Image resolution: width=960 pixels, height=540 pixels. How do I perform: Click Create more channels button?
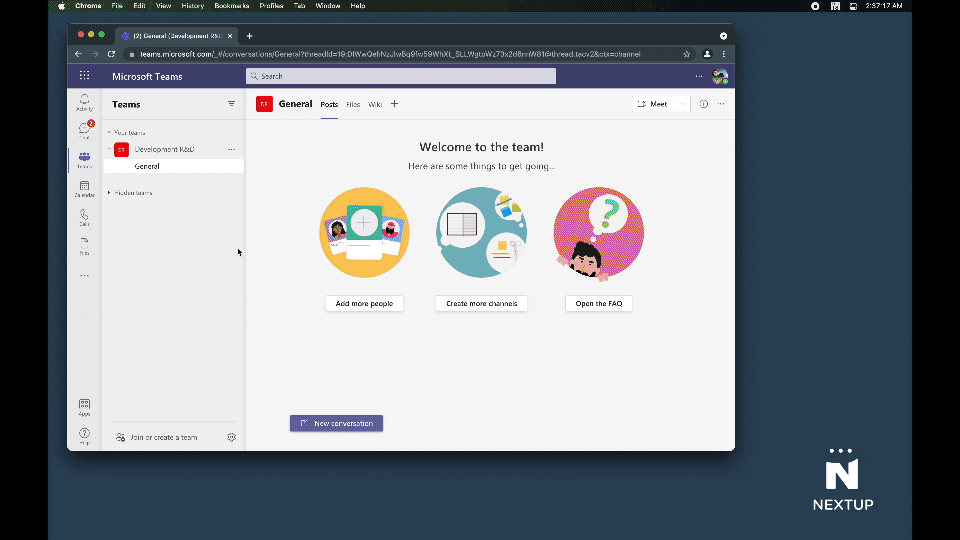point(481,304)
